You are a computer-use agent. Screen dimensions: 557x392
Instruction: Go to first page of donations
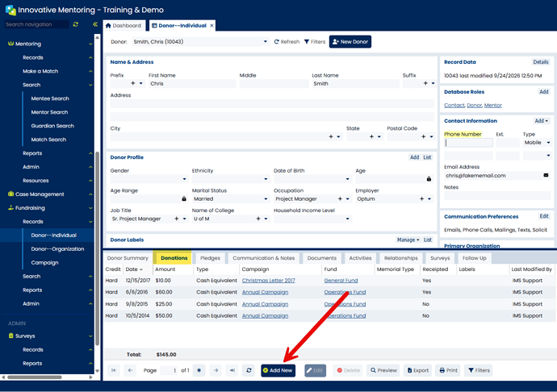point(114,370)
